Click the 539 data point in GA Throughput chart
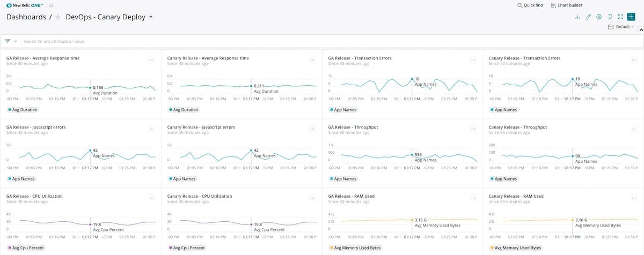644x255 pixels. click(x=412, y=155)
